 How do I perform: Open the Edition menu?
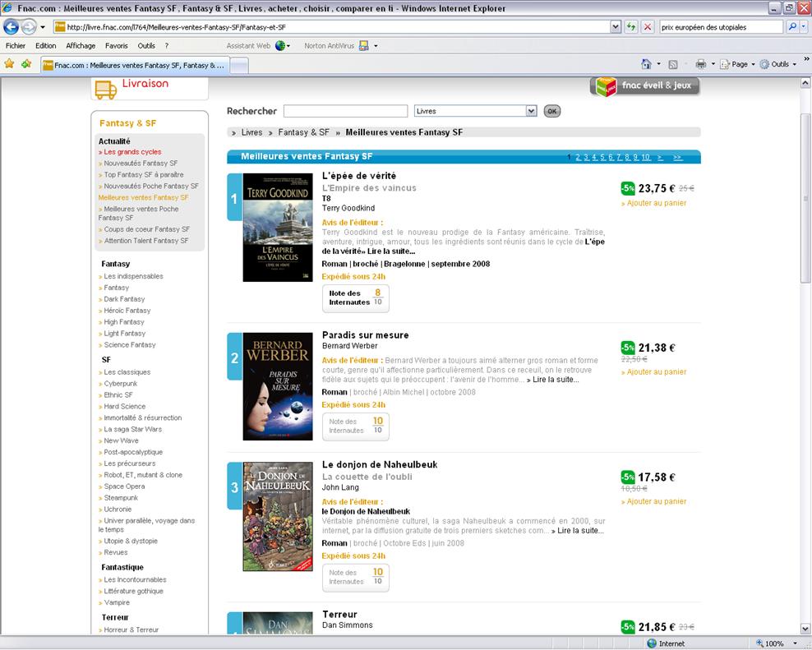tap(45, 45)
